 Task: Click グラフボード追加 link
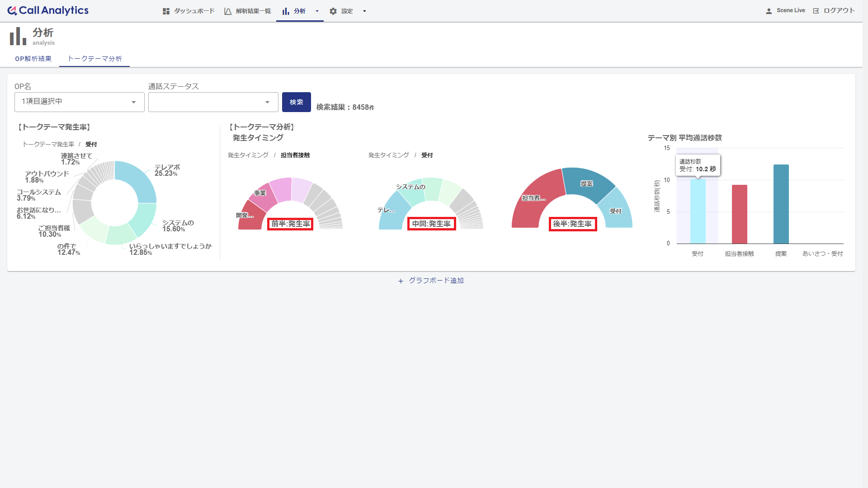click(436, 281)
